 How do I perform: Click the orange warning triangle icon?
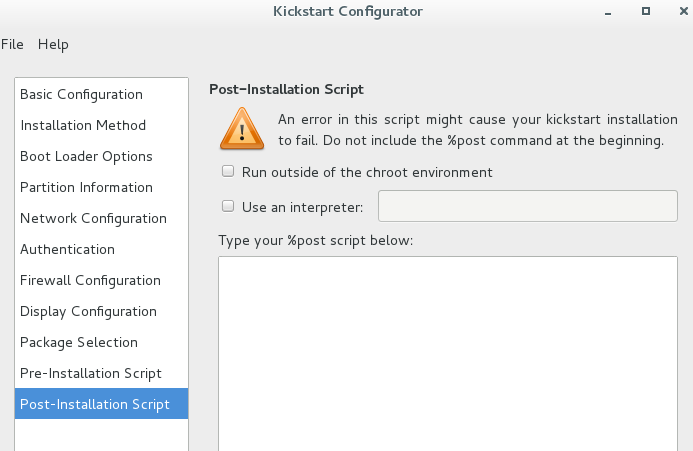pyautogui.click(x=242, y=129)
